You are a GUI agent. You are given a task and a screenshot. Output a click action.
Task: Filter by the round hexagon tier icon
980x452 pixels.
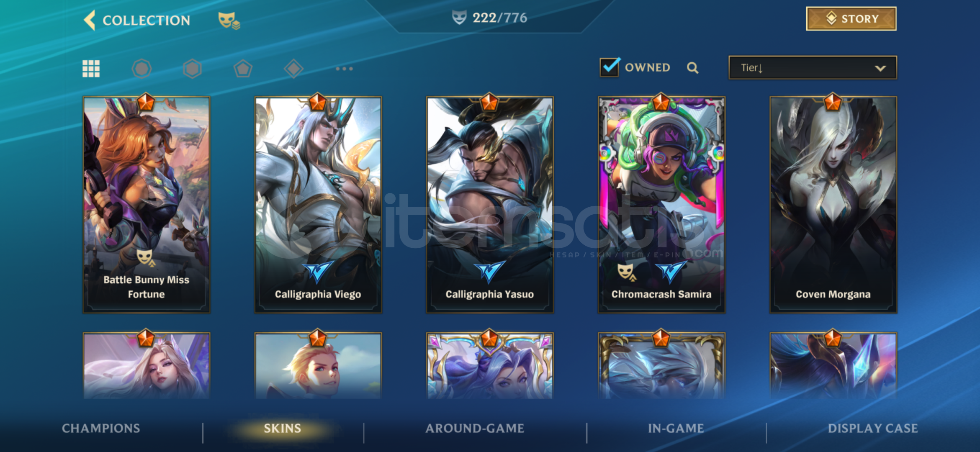click(141, 69)
